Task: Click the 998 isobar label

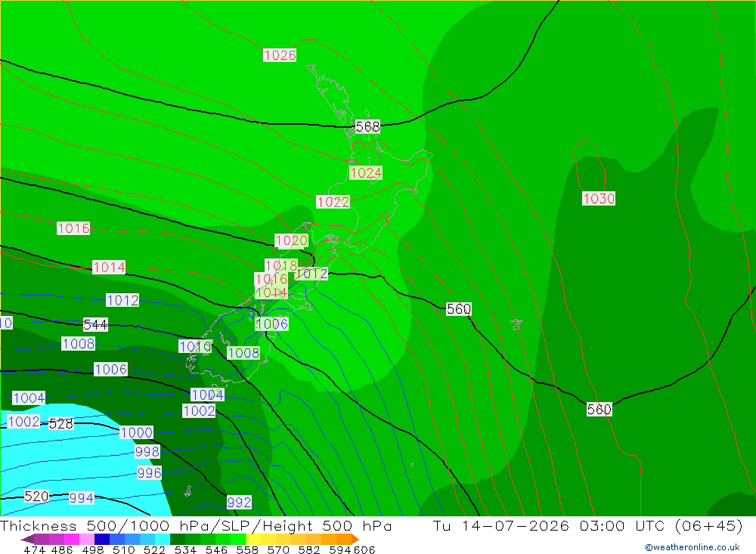Action: click(147, 452)
